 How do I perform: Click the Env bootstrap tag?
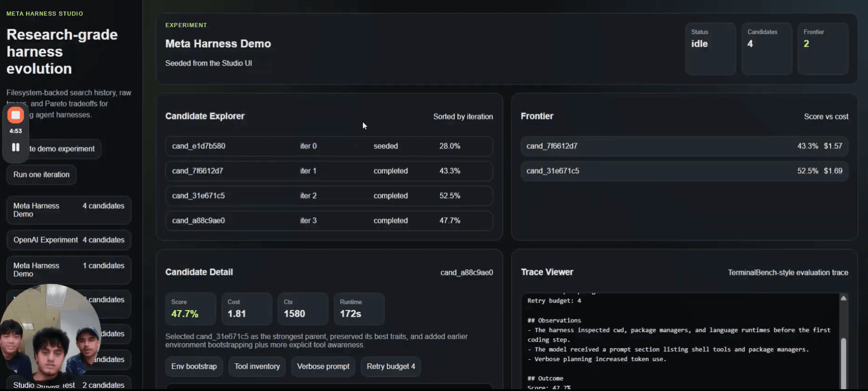pos(194,367)
